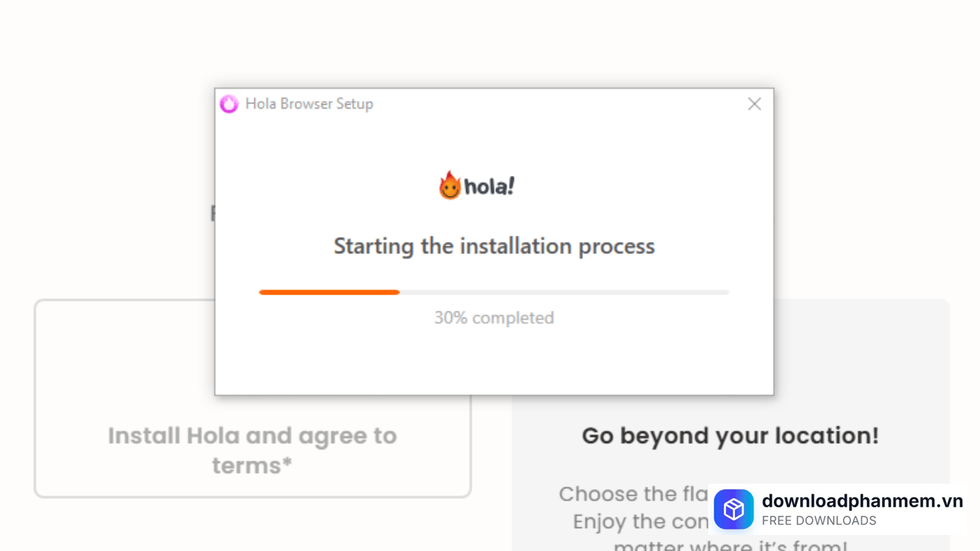Click the orange flame face in Hola logo
Screen dimensions: 980x551
pyautogui.click(x=449, y=186)
